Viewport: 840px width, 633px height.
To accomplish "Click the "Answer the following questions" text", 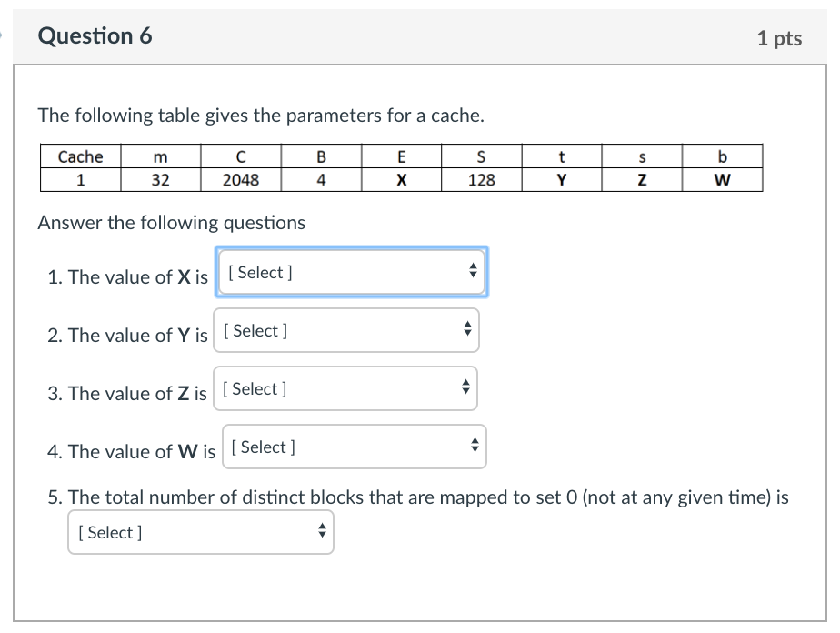I will (x=172, y=223).
